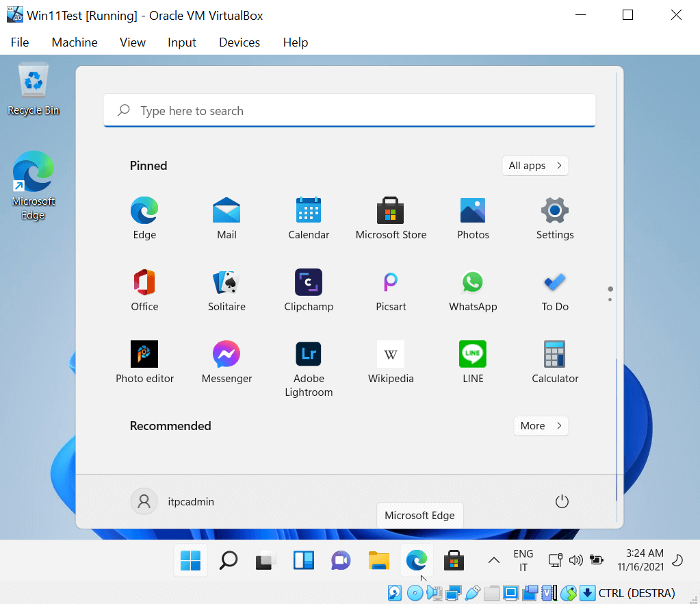Open the Devices menu
The height and width of the screenshot is (604, 700).
(239, 42)
